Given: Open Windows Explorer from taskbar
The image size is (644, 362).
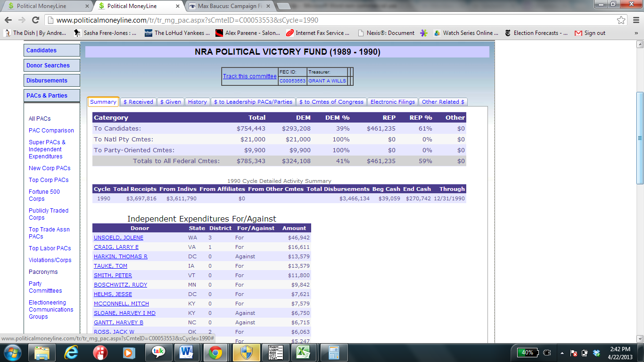Looking at the screenshot, I should (42, 353).
